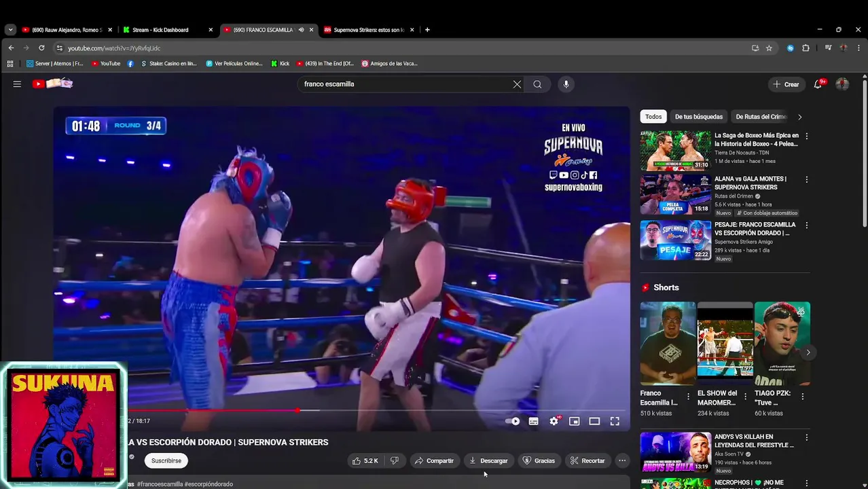The height and width of the screenshot is (489, 868).
Task: Click the magnifier search button
Action: click(x=537, y=84)
